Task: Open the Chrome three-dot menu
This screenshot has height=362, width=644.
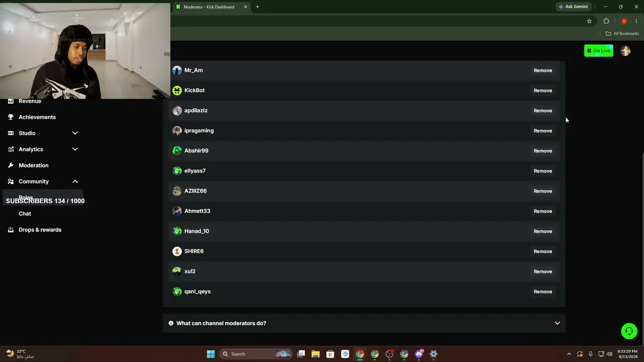Action: pyautogui.click(x=636, y=21)
